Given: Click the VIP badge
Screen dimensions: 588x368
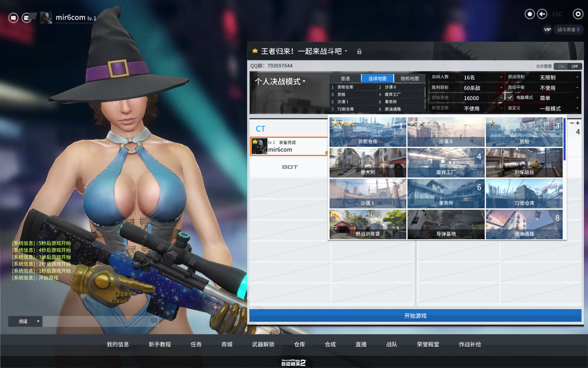Looking at the screenshot, I should (x=547, y=29).
